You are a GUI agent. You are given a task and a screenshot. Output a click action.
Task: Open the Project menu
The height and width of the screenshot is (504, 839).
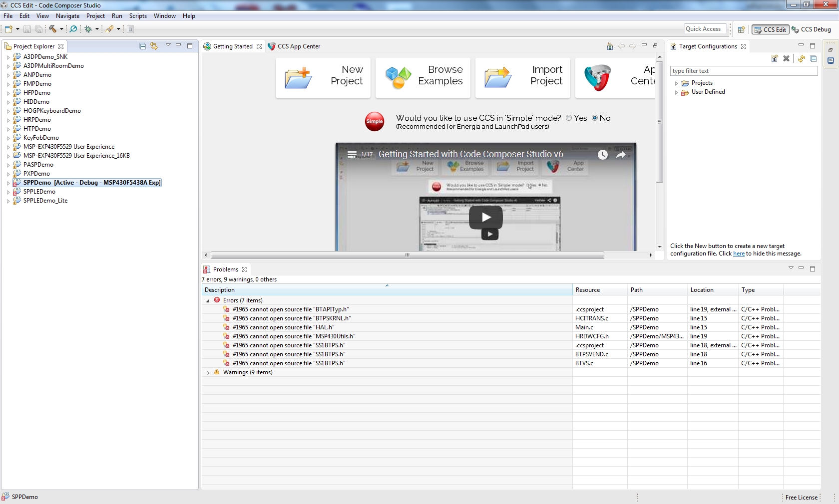click(95, 16)
